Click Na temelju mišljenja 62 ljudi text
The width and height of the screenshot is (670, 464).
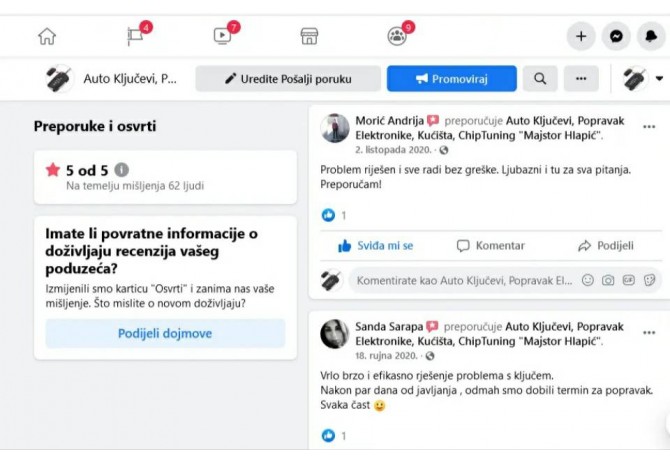click(135, 186)
